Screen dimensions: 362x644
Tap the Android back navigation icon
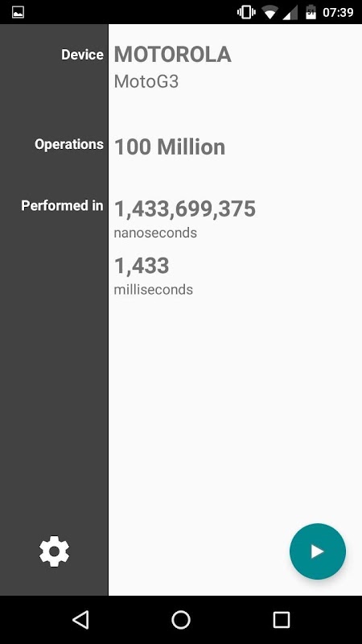(x=80, y=619)
